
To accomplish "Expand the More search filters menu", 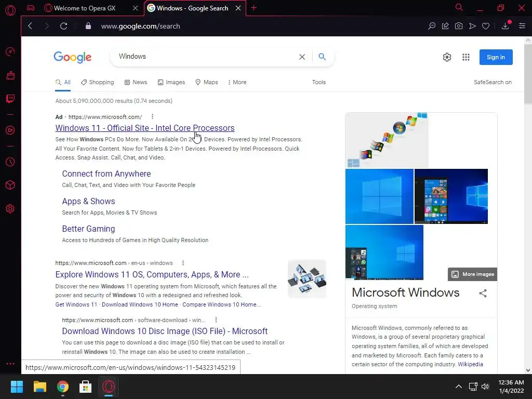I will point(237,82).
